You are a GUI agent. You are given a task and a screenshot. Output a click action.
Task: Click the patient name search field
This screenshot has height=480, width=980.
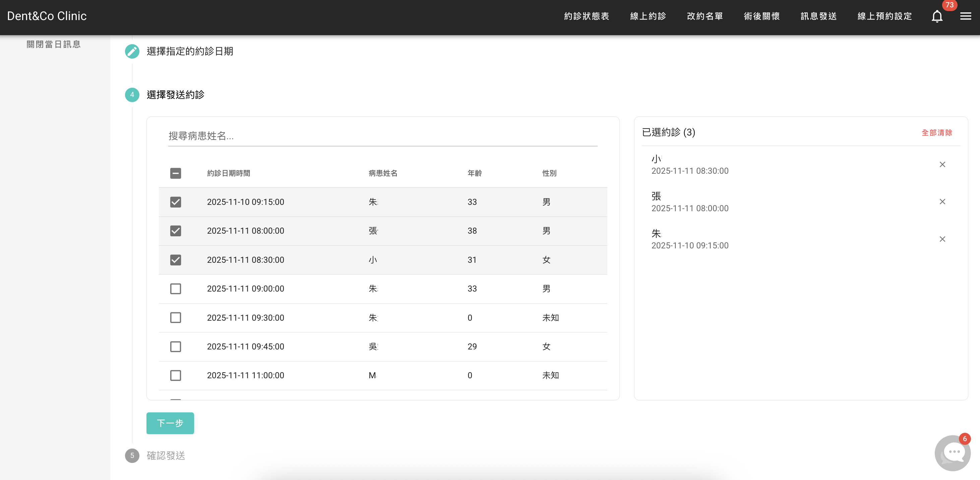click(382, 136)
